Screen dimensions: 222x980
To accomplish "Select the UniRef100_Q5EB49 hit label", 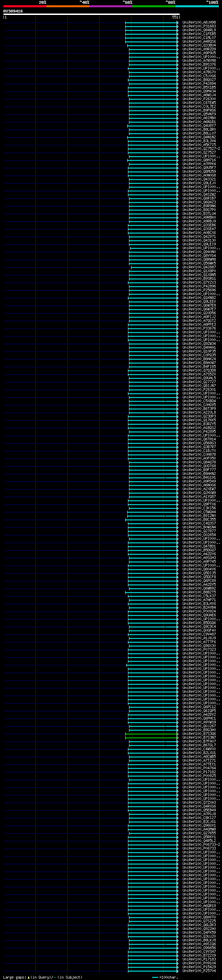I will [x=199, y=810].
